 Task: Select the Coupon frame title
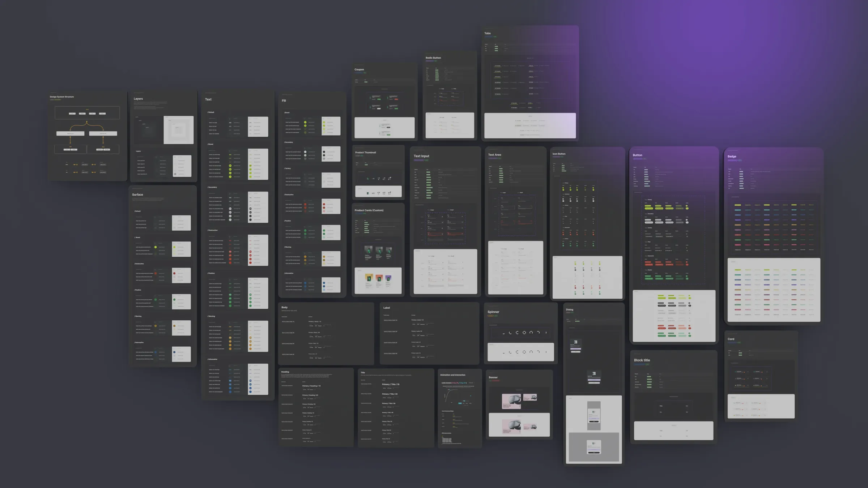[x=359, y=70]
